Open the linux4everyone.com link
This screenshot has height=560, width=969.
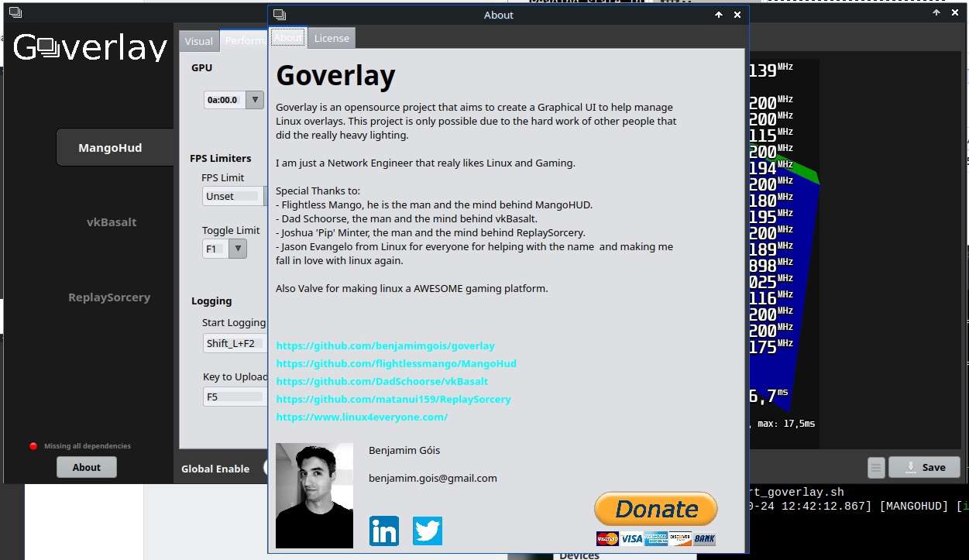click(x=362, y=417)
